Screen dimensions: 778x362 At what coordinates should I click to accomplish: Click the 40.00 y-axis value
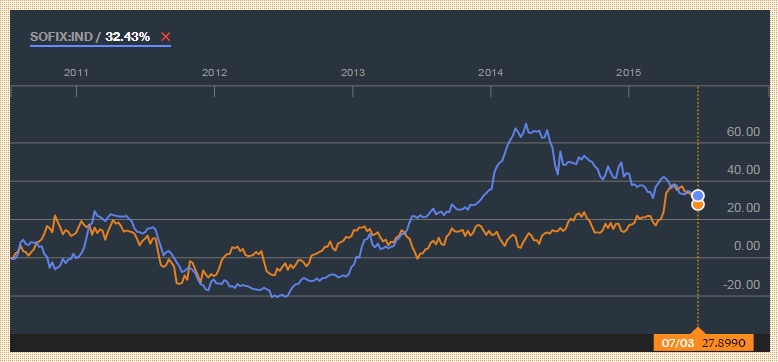(x=743, y=170)
